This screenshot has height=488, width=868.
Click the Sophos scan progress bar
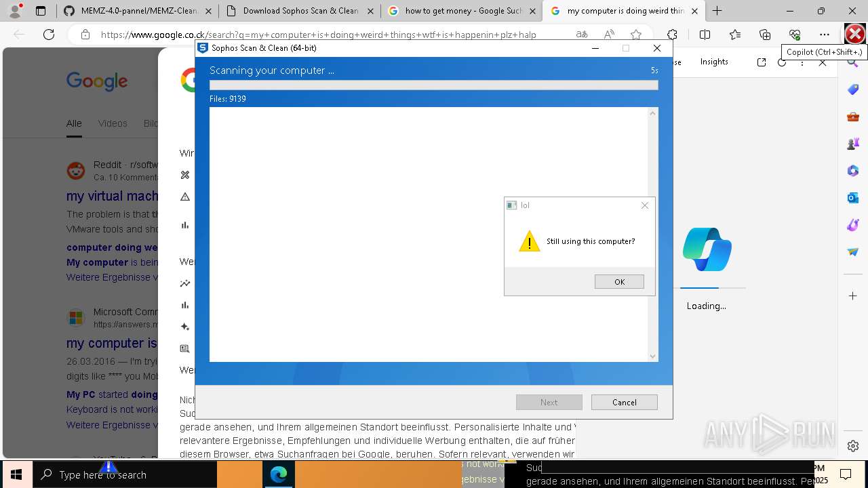coord(433,85)
